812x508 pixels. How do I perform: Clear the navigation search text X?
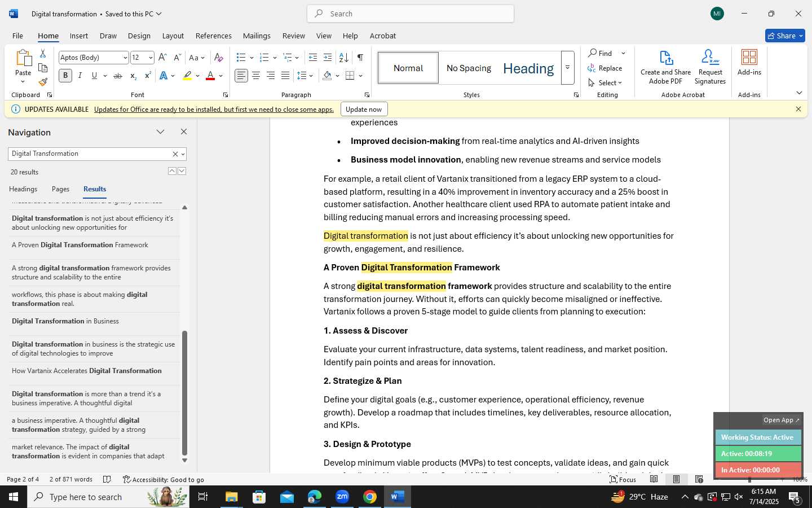tap(175, 154)
